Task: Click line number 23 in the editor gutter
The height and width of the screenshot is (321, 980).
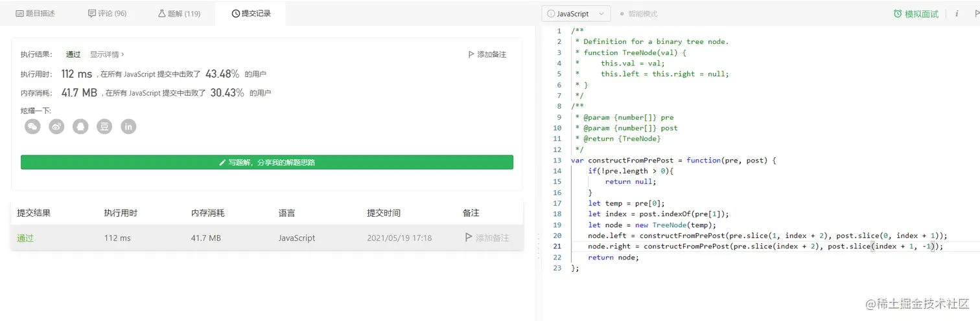Action: tap(557, 268)
